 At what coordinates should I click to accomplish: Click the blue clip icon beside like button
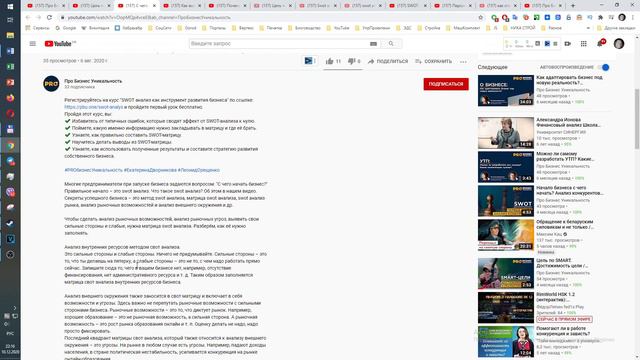pos(309,61)
